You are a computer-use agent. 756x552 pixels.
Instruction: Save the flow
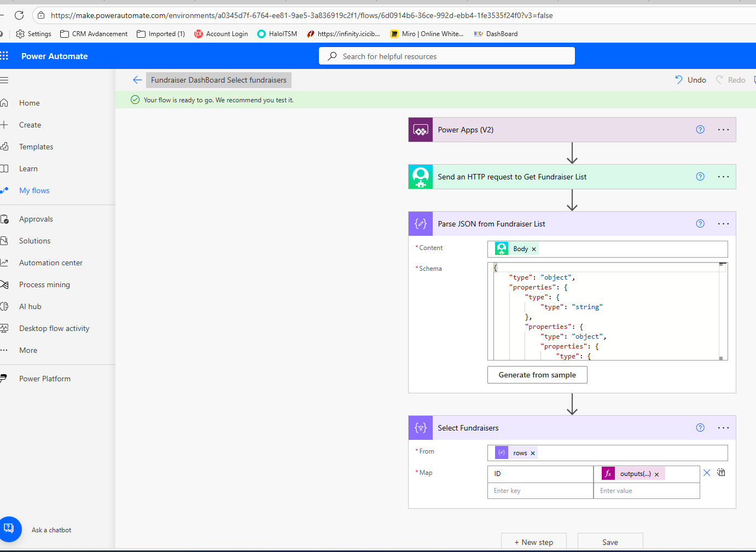click(x=610, y=542)
